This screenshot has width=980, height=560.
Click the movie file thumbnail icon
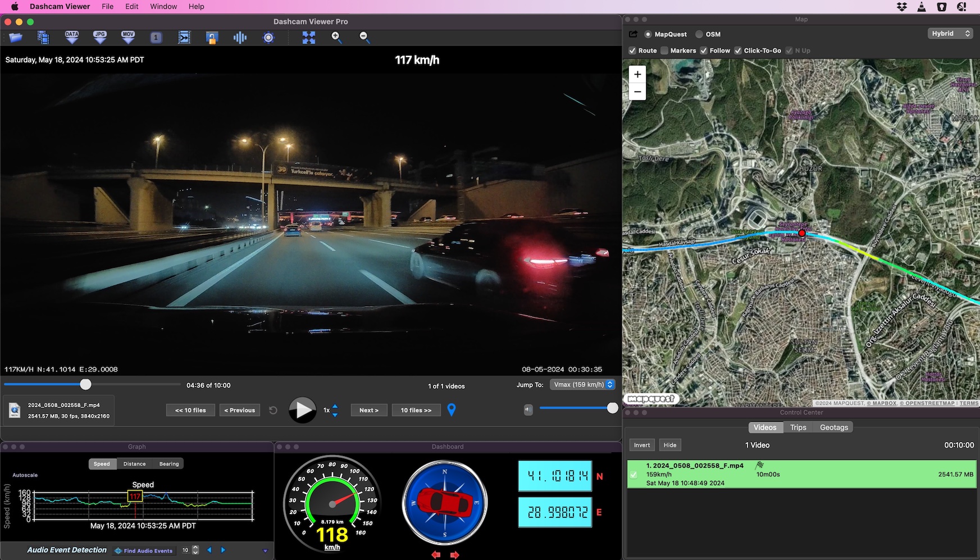(x=15, y=411)
